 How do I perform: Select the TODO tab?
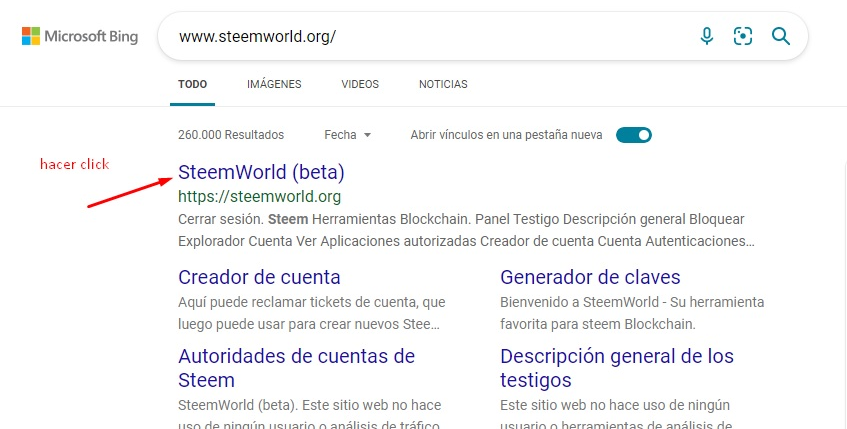coord(193,84)
